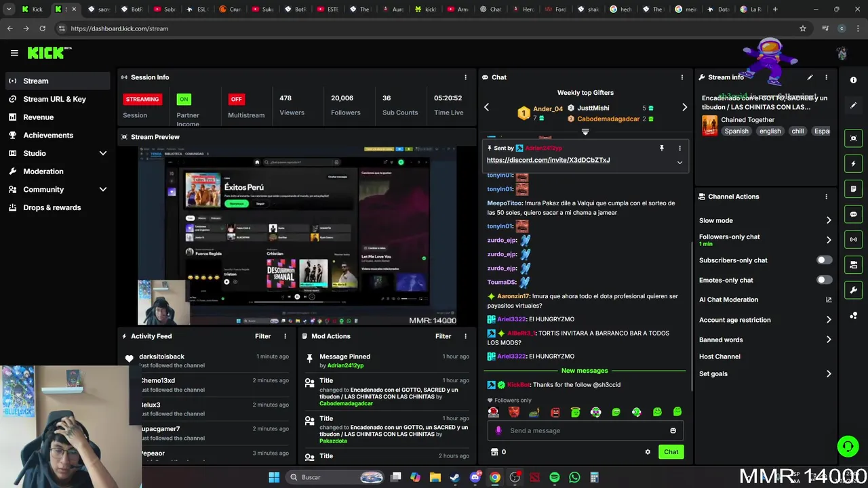
Task: Expand Account age restriction options
Action: click(x=829, y=320)
